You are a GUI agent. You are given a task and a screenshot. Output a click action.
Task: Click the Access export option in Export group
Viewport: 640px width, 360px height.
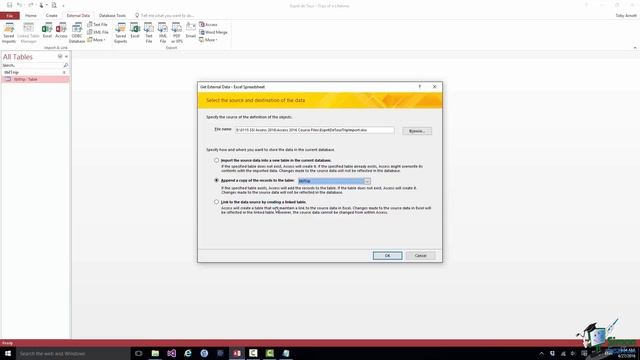tap(209, 24)
